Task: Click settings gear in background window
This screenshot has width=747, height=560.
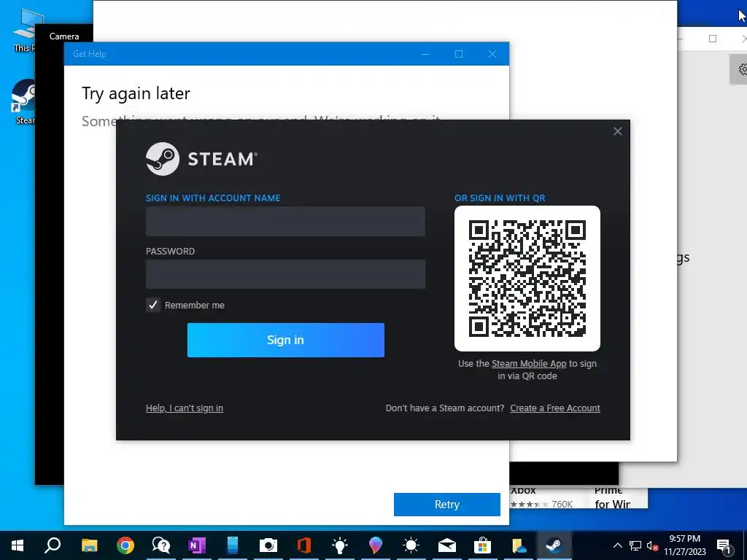Action: point(741,69)
